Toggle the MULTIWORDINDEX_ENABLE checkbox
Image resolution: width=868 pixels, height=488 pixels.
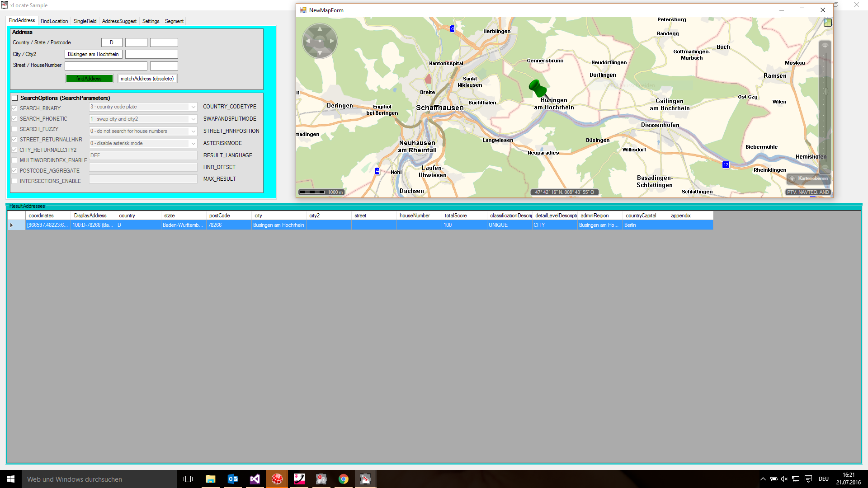[x=14, y=160]
